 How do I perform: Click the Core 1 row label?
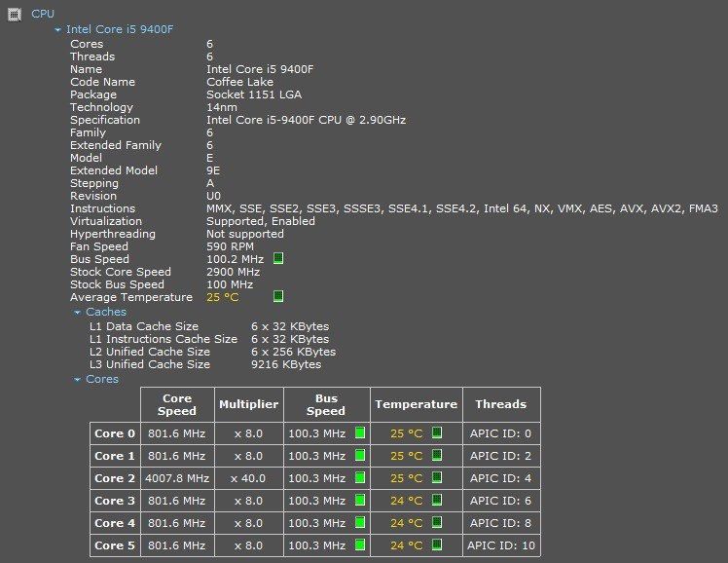(x=115, y=456)
